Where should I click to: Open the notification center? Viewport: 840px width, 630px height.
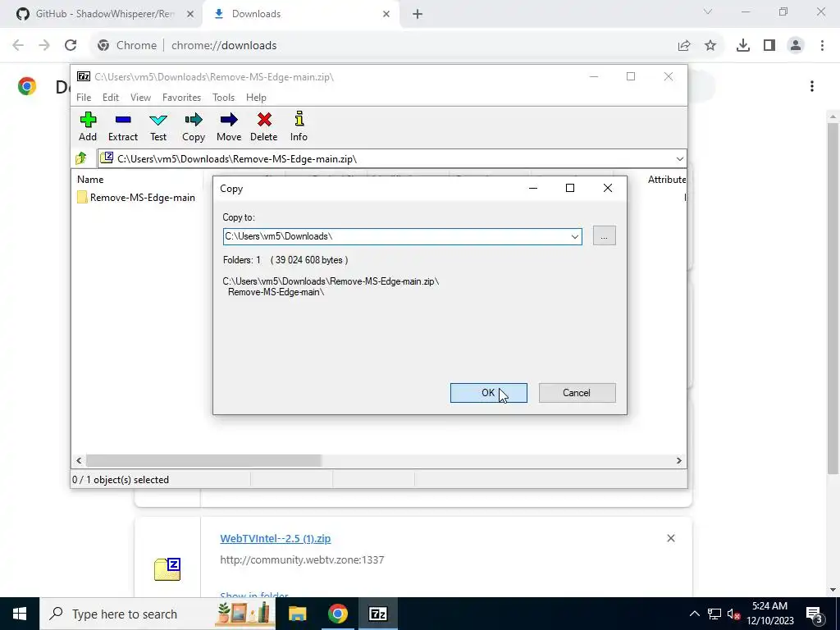815,614
